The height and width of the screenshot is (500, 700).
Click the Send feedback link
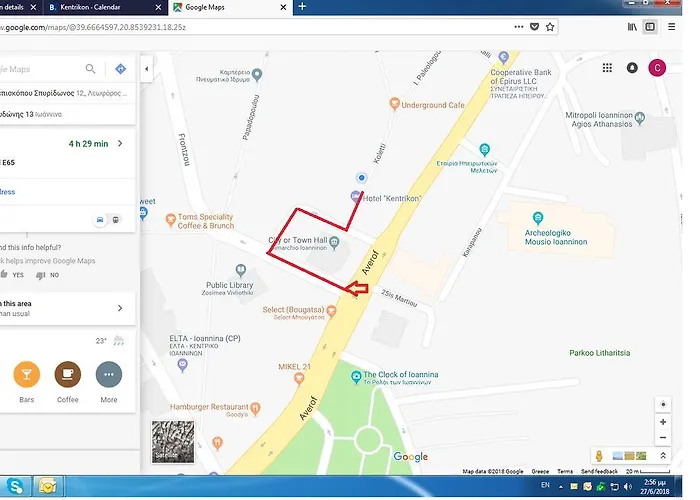(600, 471)
